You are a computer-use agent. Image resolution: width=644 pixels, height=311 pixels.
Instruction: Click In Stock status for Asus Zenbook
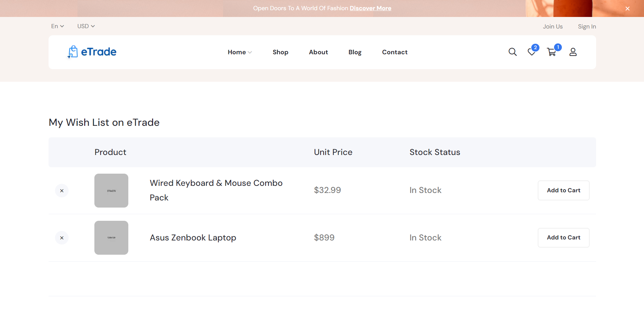coord(425,237)
